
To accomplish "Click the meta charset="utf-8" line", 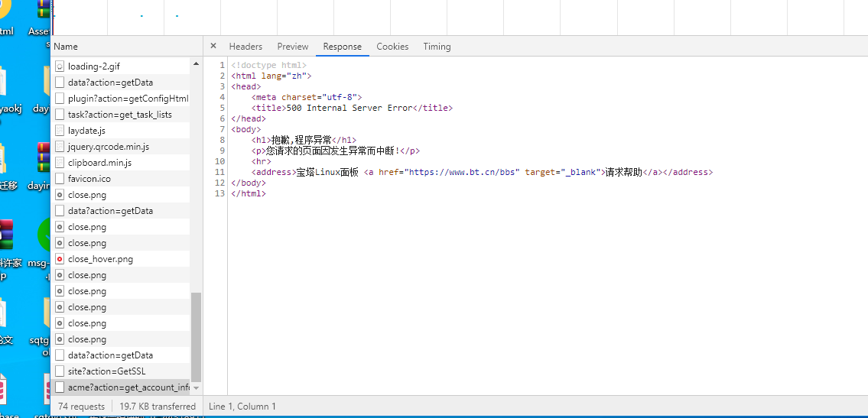I will coord(307,97).
